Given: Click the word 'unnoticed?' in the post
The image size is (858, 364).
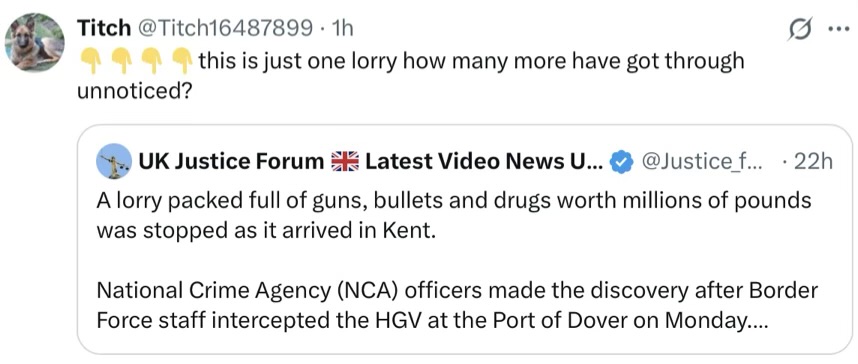Looking at the screenshot, I should (x=134, y=90).
